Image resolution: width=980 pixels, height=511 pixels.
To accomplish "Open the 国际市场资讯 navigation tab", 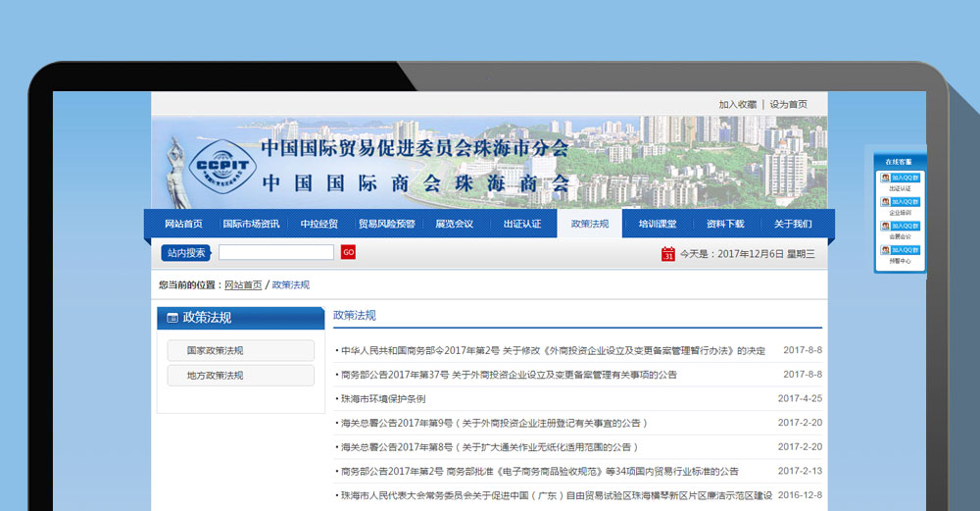I will coord(251,224).
